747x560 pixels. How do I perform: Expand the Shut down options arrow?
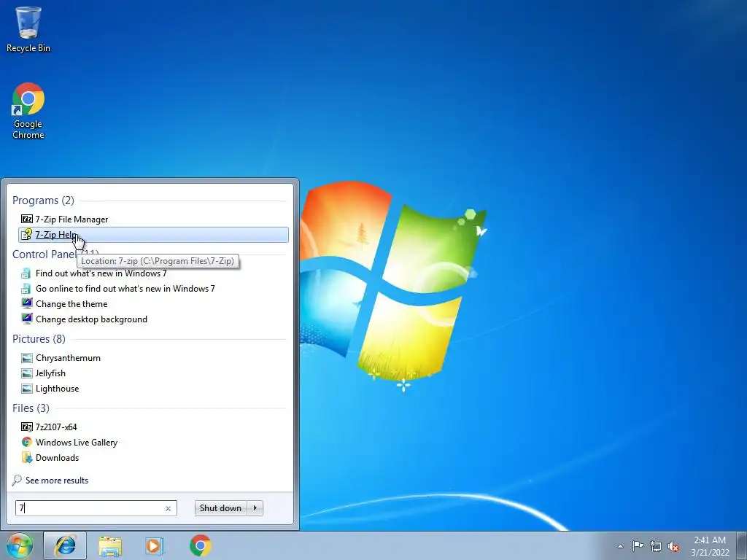coord(255,508)
